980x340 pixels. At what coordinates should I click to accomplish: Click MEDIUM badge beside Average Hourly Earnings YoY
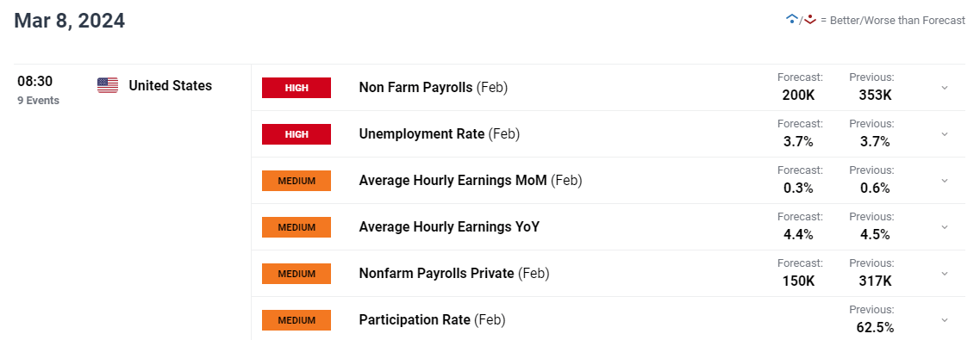pyautogui.click(x=296, y=226)
